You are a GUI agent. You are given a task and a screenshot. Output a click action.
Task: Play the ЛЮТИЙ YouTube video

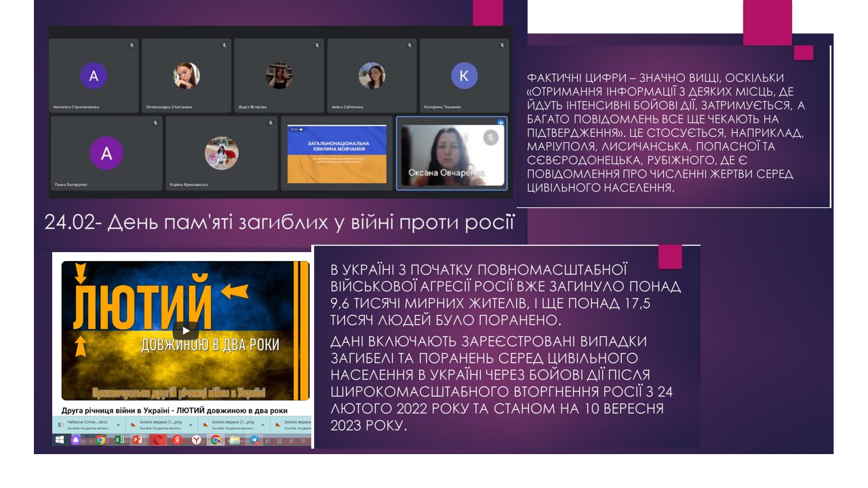[185, 331]
